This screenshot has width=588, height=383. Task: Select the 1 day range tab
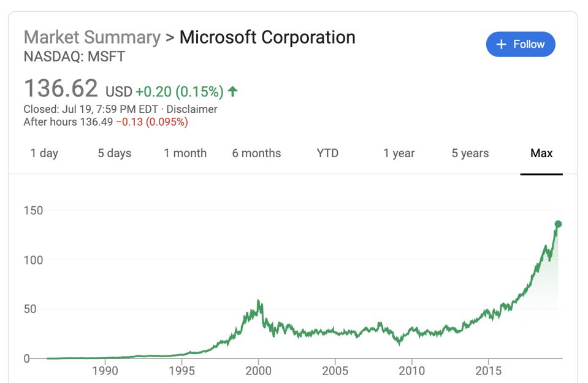click(x=44, y=153)
